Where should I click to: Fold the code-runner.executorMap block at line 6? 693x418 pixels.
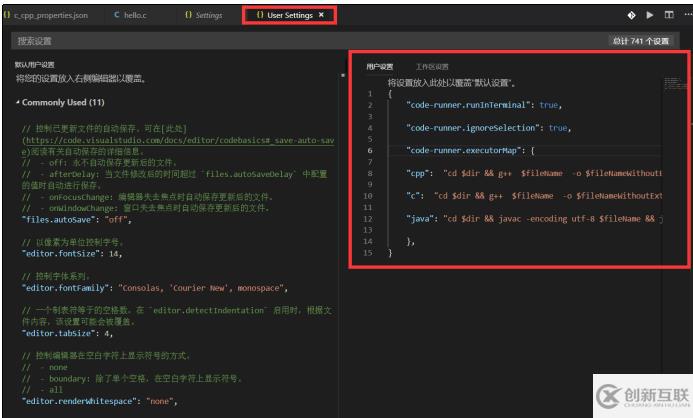pyautogui.click(x=384, y=150)
